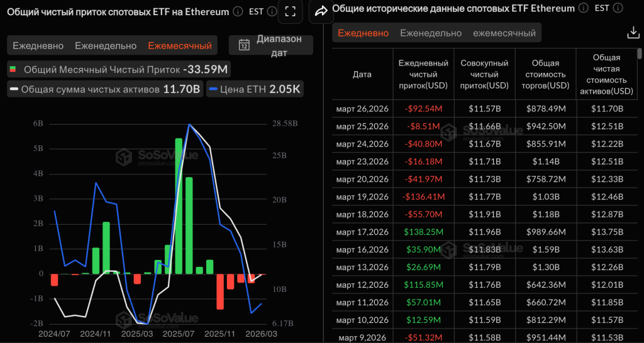Click info icon after EST above chart

point(270,11)
